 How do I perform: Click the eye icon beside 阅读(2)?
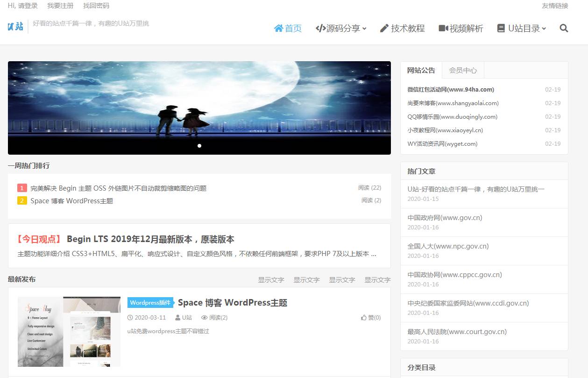[204, 318]
